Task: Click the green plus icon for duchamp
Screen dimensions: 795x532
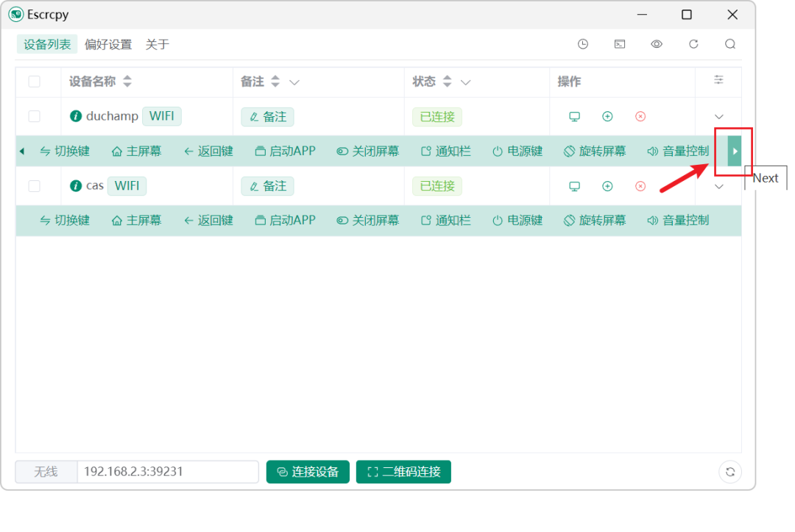Action: click(607, 116)
